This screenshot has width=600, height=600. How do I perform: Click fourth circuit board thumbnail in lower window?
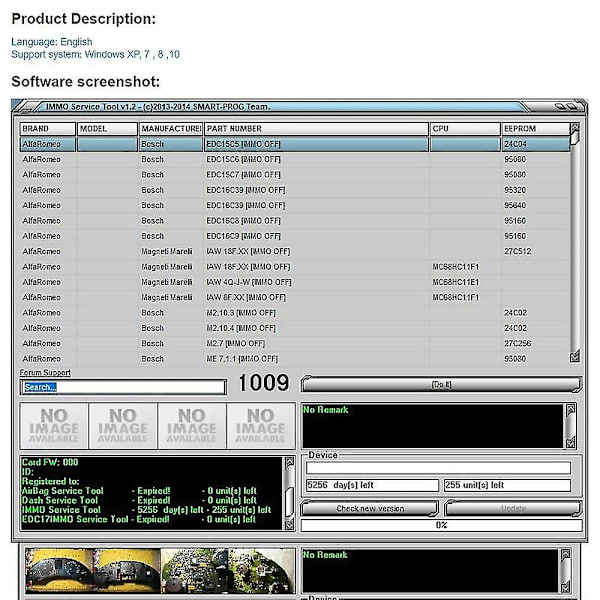(261, 571)
